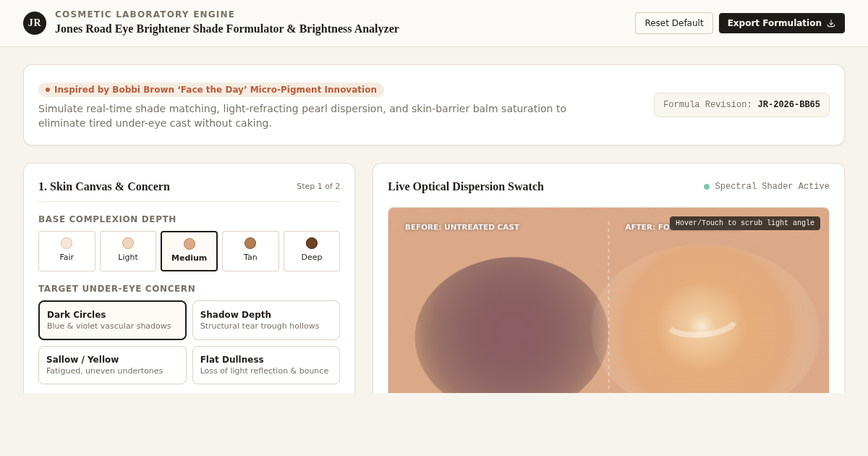Click '1. Skin Canvas & Concern' heading

coord(104,187)
